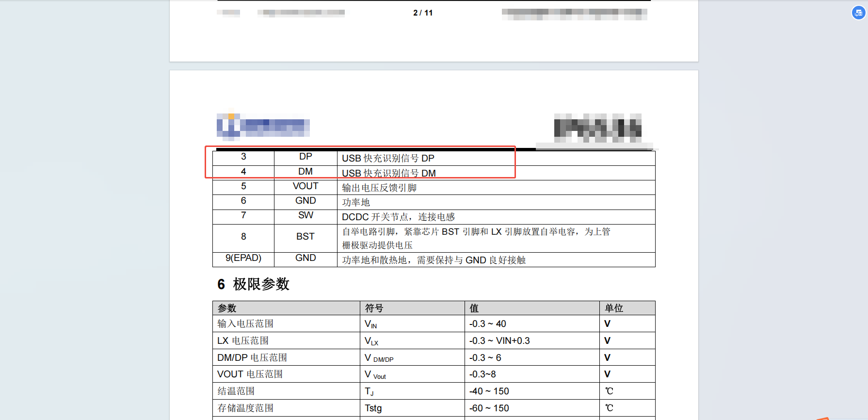Select the DM pin name cell
The width and height of the screenshot is (868, 420).
[x=305, y=172]
